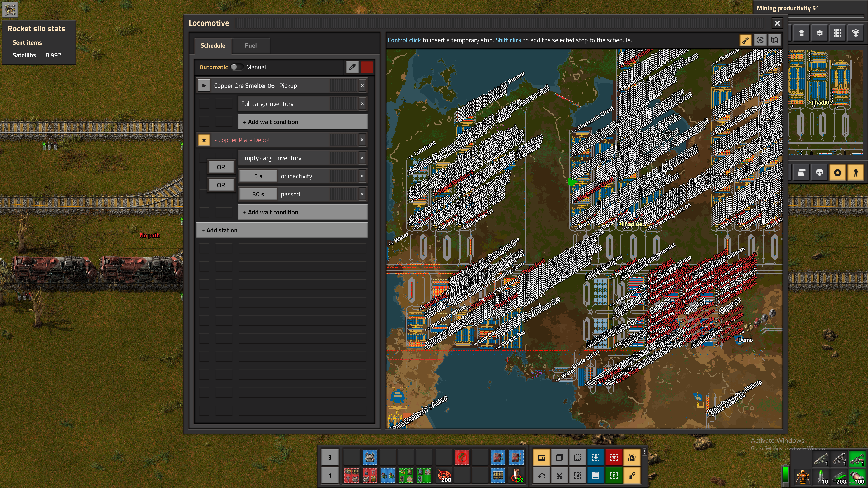Add wait condition under Full cargo inventory
The image size is (868, 488).
pos(302,122)
